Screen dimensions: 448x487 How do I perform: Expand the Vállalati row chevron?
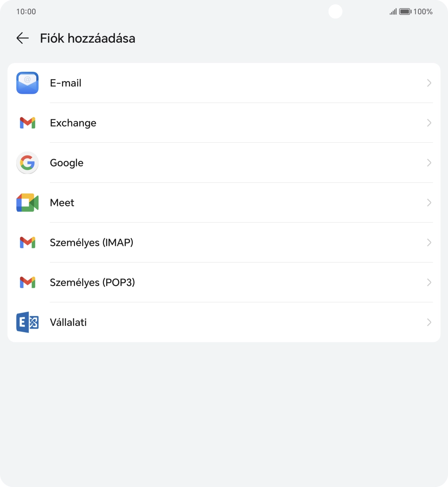[x=429, y=322]
